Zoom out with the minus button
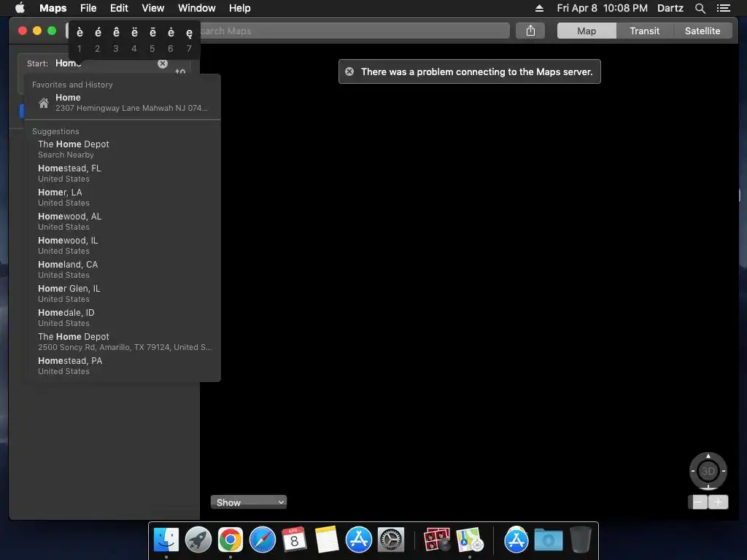The height and width of the screenshot is (560, 747). [700, 502]
